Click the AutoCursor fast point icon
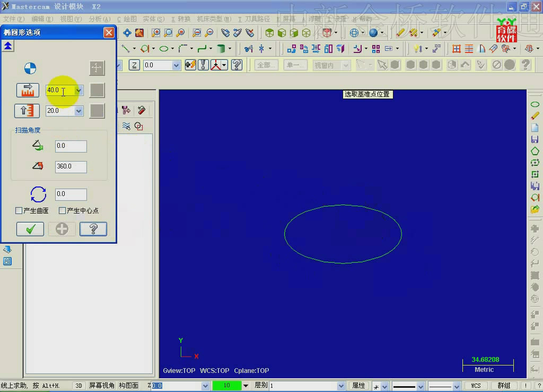This screenshot has height=392, width=543. coord(190,65)
